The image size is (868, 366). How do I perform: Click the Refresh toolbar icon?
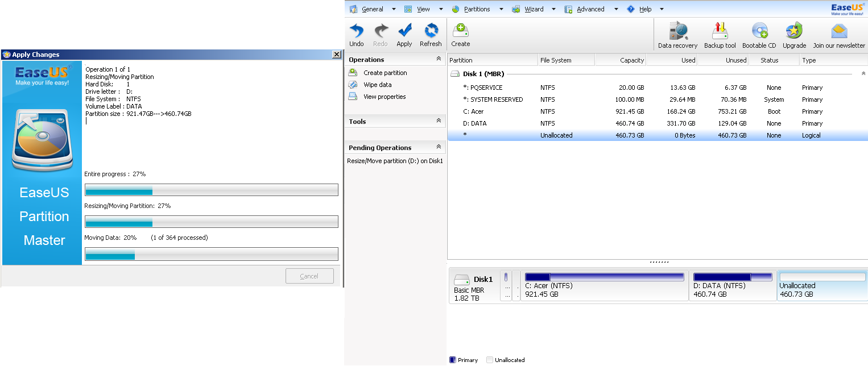click(431, 30)
